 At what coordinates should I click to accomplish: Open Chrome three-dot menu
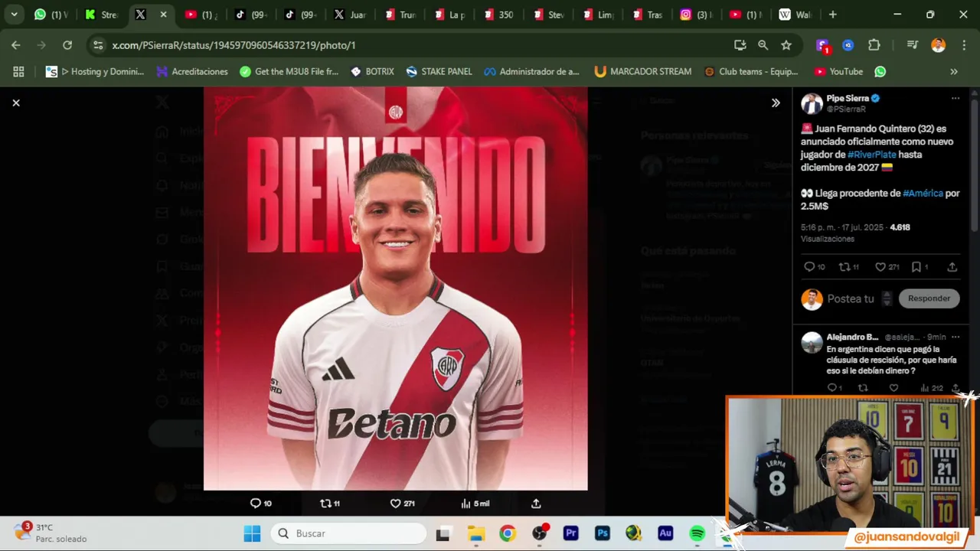click(x=963, y=45)
